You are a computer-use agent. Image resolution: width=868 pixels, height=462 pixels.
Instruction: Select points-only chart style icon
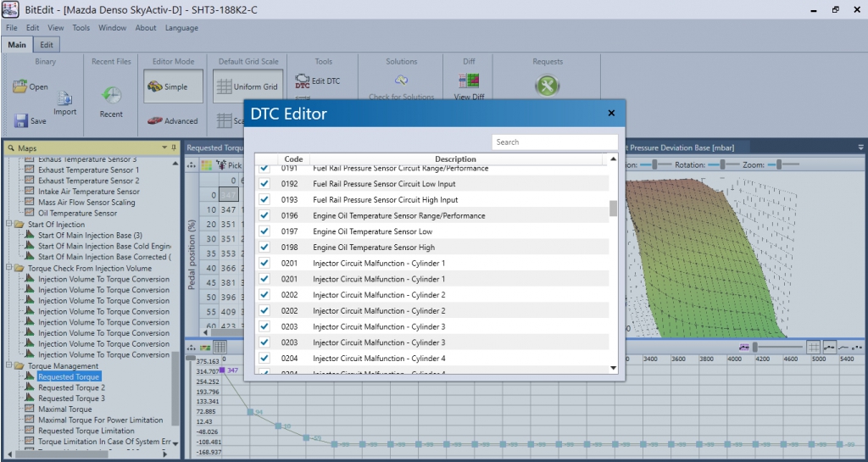[857, 347]
